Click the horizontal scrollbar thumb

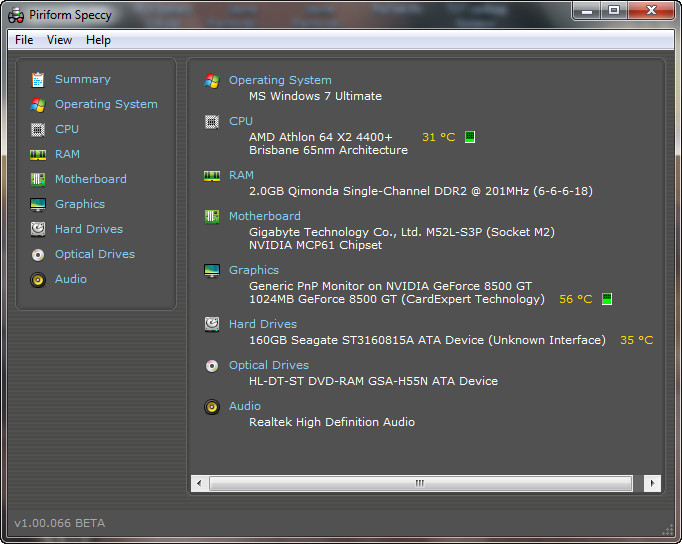pos(420,483)
